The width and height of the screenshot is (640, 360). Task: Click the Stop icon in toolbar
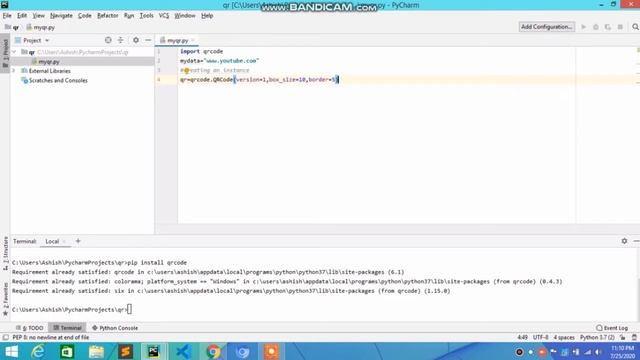620,27
